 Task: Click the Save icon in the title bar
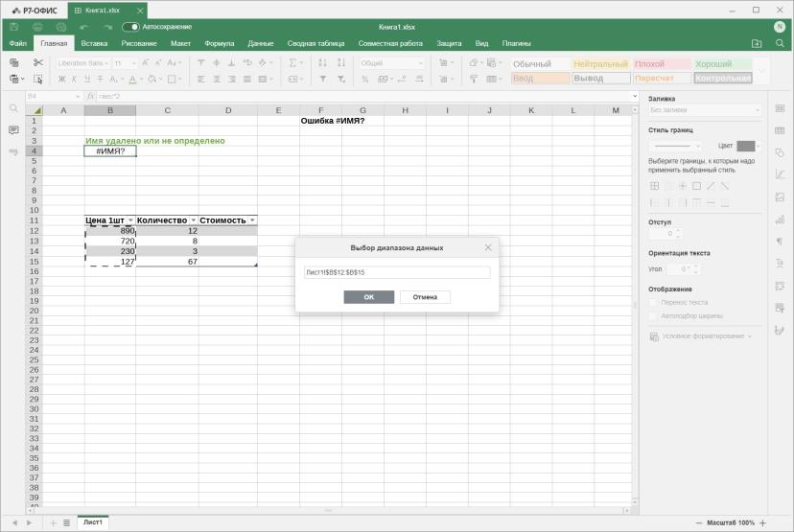pos(14,27)
